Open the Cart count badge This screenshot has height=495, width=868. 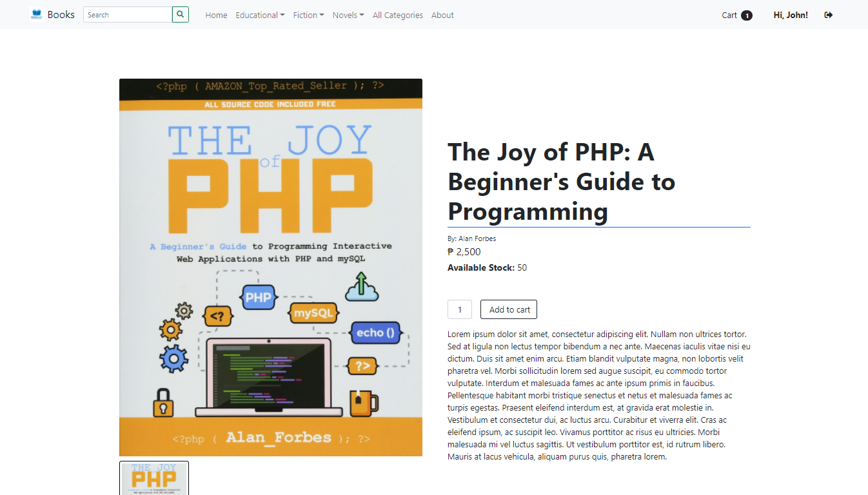click(x=747, y=15)
